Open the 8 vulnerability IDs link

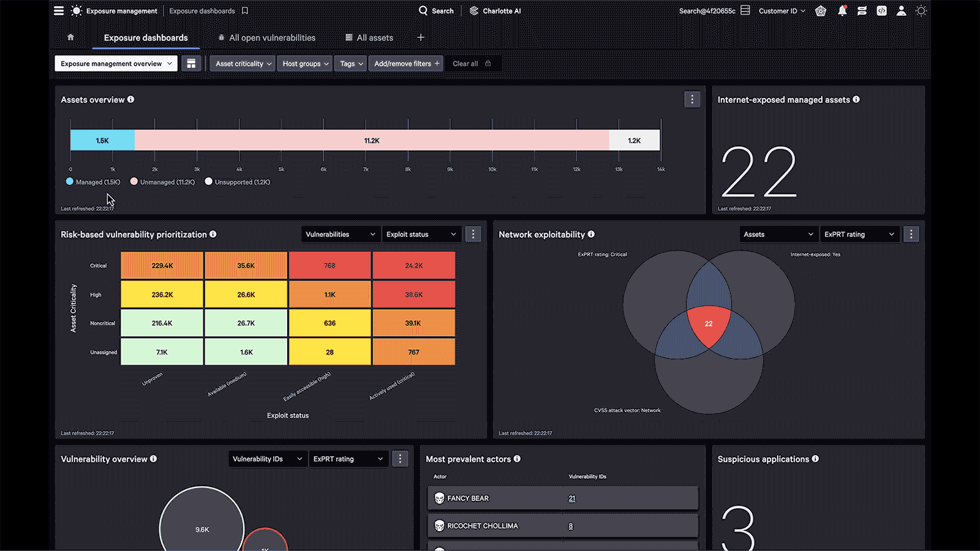tap(571, 526)
